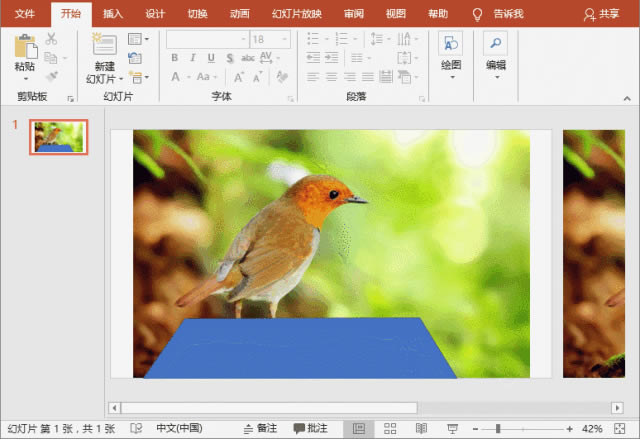The height and width of the screenshot is (439, 640).
Task: Click the Cut scissors icon
Action: click(51, 38)
